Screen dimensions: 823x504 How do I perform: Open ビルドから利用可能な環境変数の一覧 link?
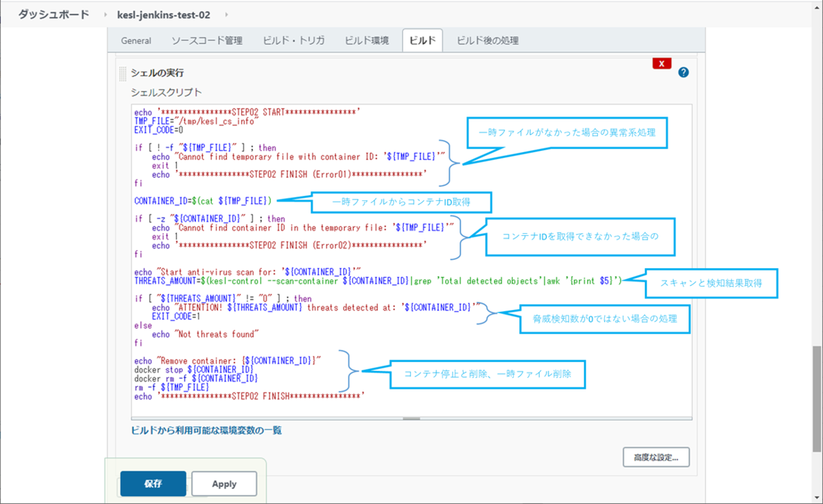click(206, 431)
